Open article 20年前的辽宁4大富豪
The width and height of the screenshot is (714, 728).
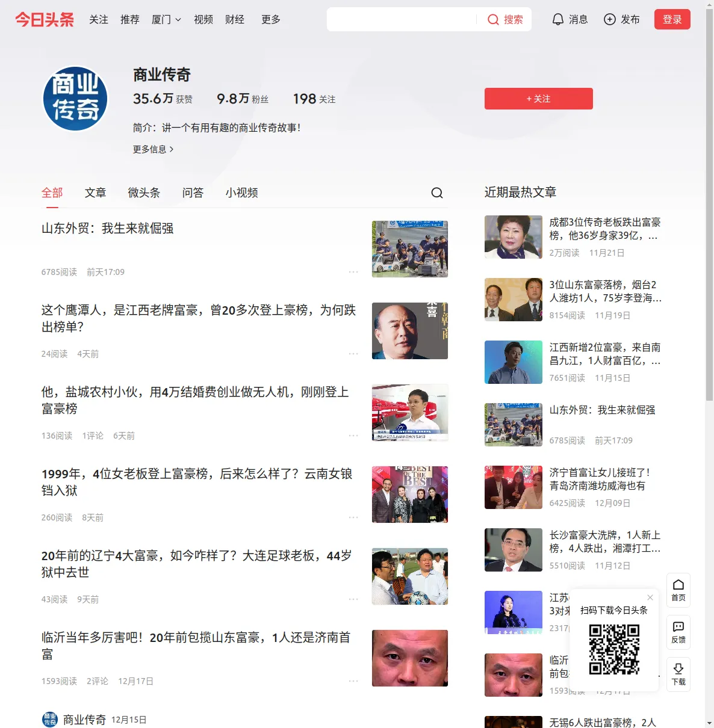(x=197, y=564)
